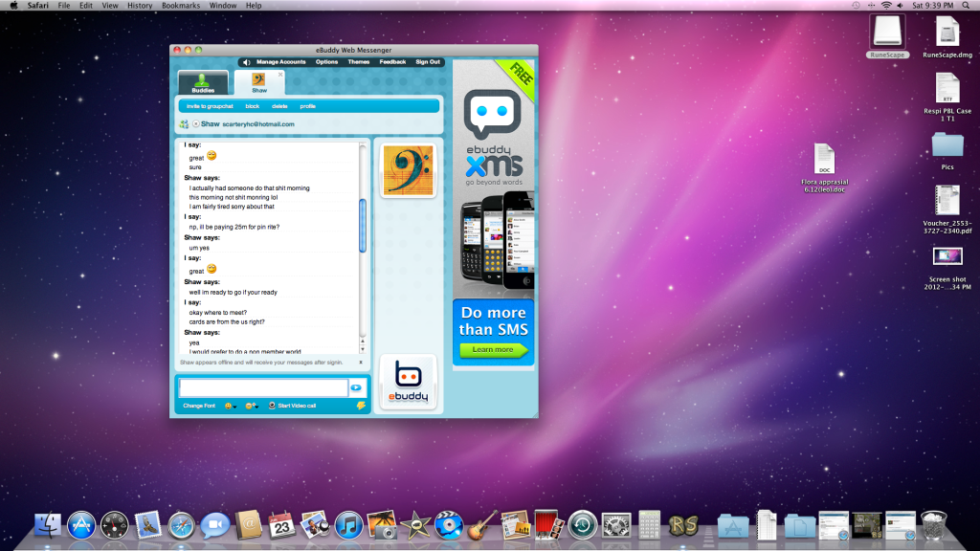Open the Themes menu
980x551 pixels.
click(x=358, y=62)
